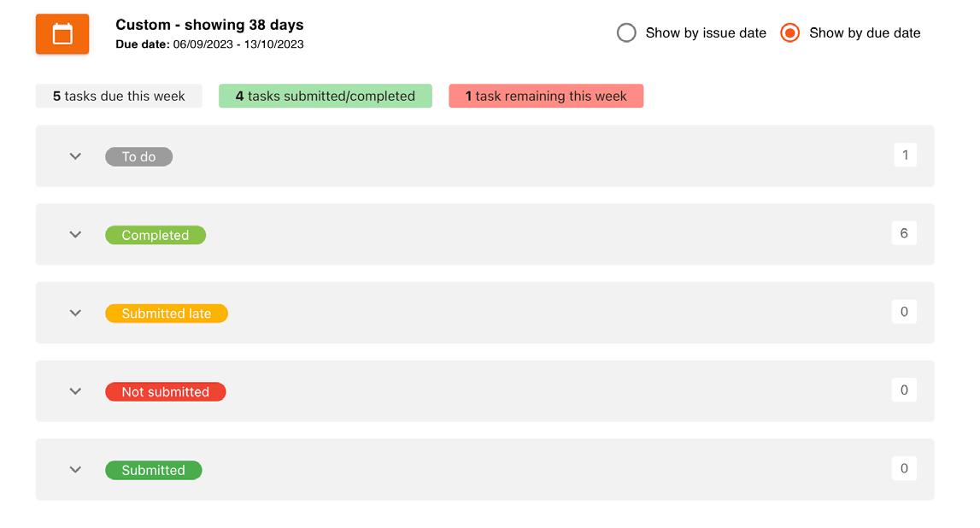Screen dimensions: 980x528
Task: Click 4 tasks submitted/completed chip
Action: 325,96
